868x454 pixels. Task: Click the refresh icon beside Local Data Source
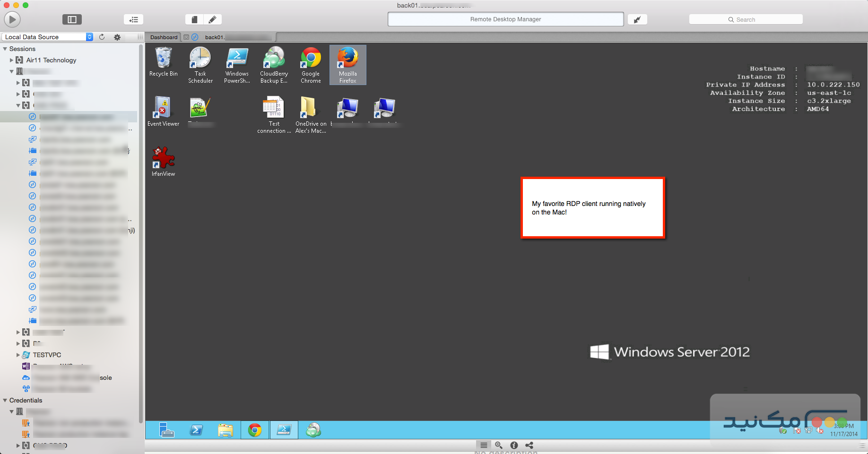click(102, 37)
